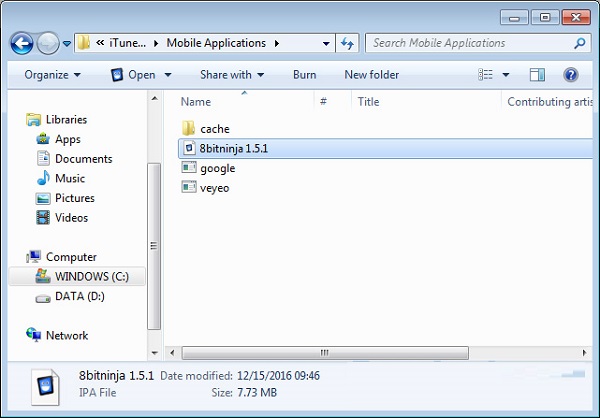The image size is (600, 418).
Task: Click the 8bitninja 1.5.1 file name
Action: [x=233, y=149]
